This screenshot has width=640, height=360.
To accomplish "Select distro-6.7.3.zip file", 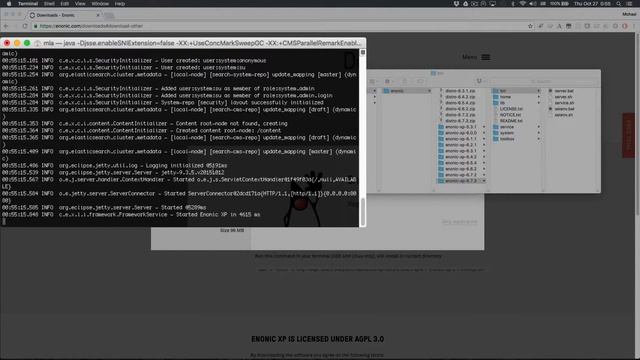I will [460, 121].
